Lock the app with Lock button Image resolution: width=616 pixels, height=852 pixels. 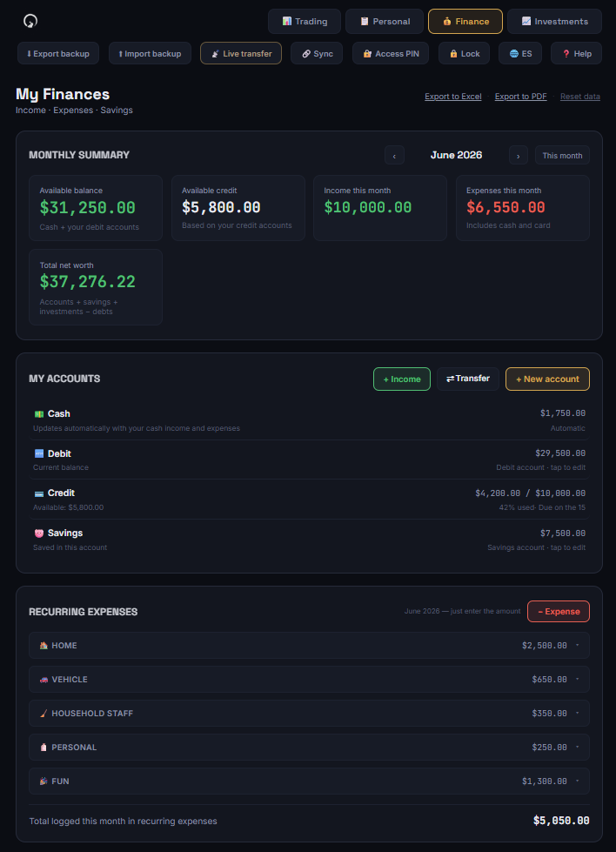(x=464, y=53)
